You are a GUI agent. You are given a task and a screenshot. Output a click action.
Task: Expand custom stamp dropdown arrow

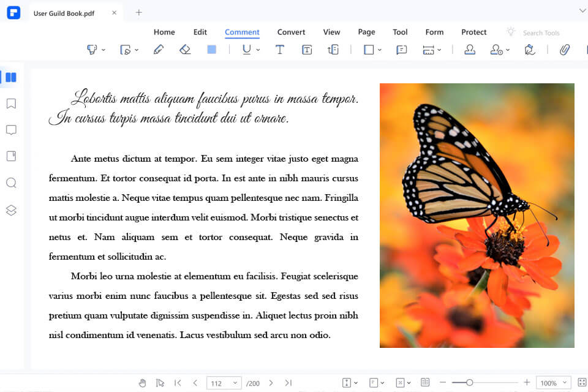(508, 50)
